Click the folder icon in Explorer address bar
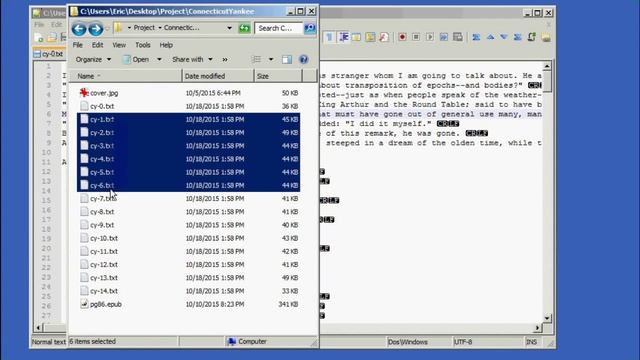 [118, 28]
